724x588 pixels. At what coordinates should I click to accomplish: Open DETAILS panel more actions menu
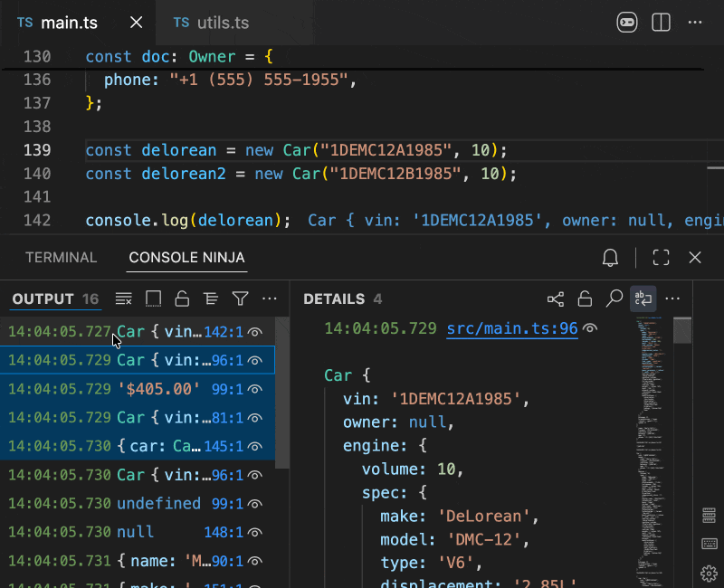click(x=672, y=299)
